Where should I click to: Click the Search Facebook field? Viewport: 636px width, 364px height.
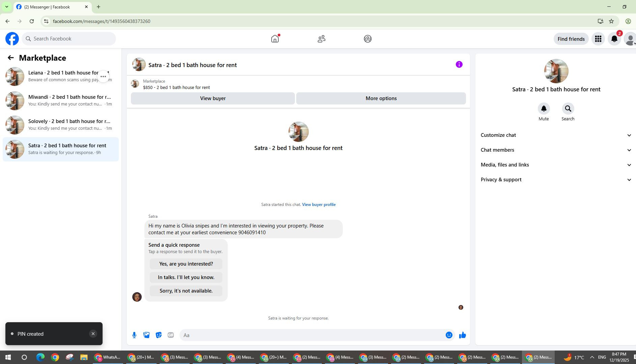tap(69, 39)
